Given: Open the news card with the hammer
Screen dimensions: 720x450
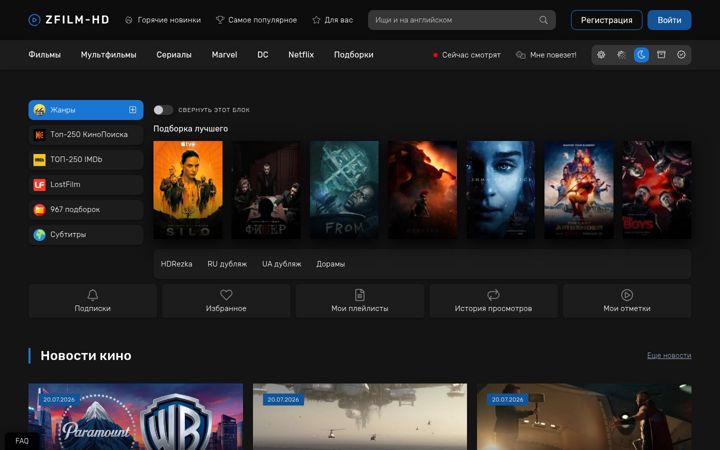Looking at the screenshot, I should (x=584, y=416).
